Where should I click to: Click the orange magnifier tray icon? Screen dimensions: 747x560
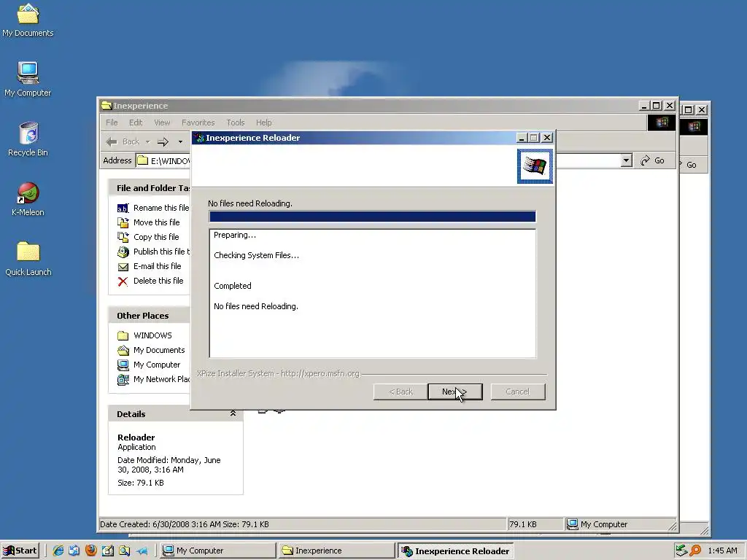coord(695,551)
